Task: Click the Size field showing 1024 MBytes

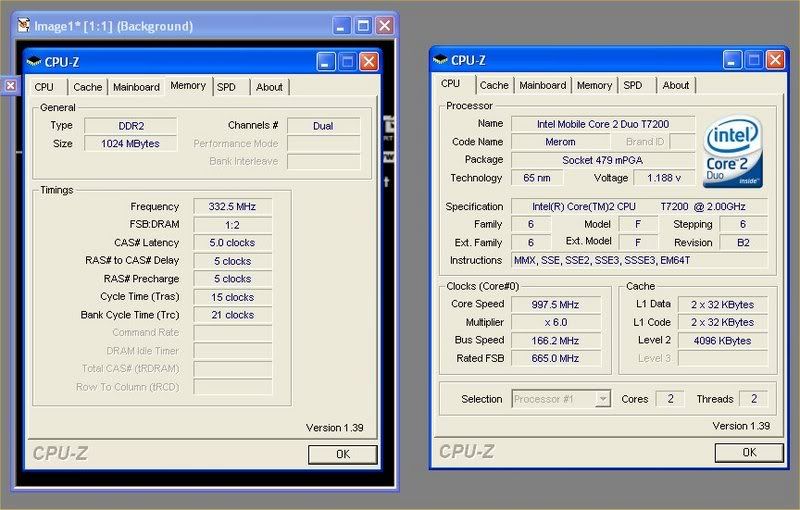Action: click(131, 144)
